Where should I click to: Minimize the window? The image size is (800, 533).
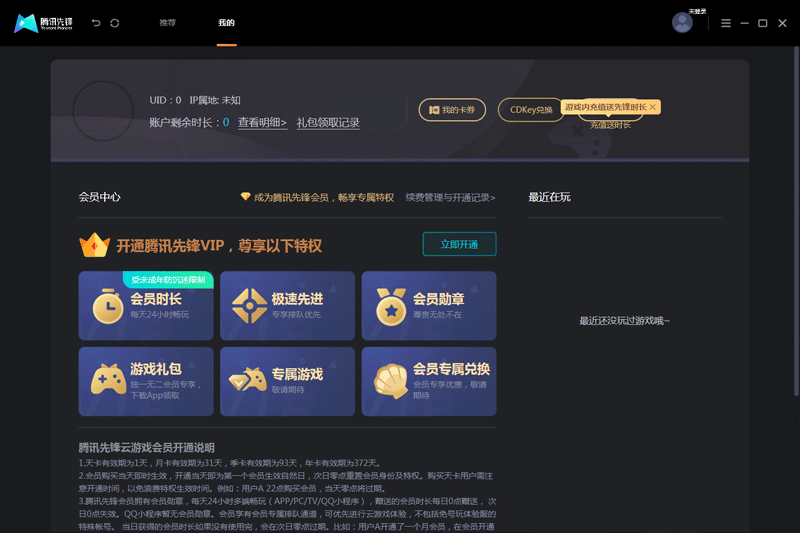[744, 23]
